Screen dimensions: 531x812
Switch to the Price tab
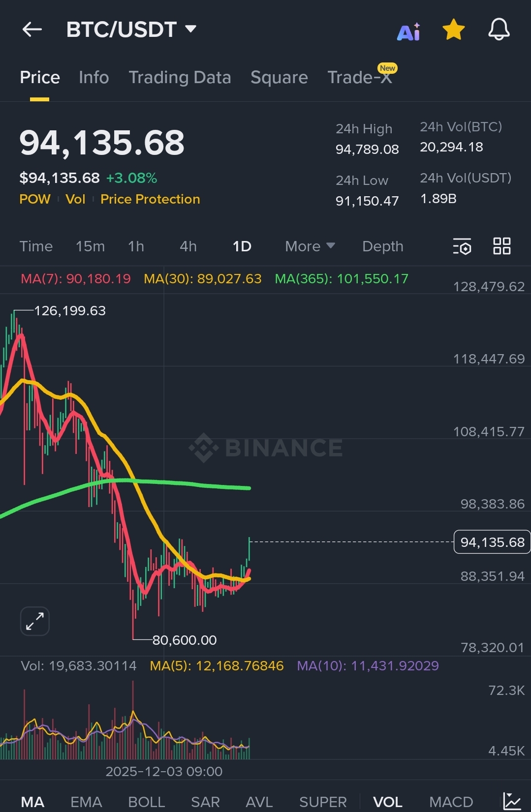pos(40,77)
